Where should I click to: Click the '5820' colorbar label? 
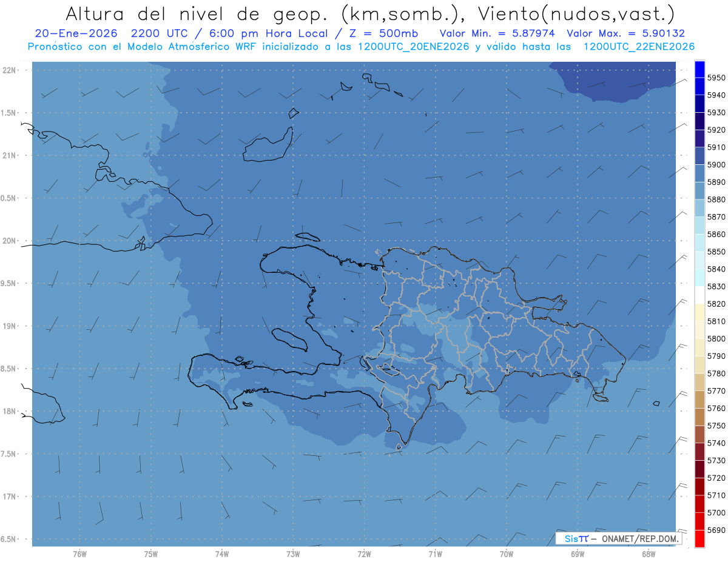716,304
